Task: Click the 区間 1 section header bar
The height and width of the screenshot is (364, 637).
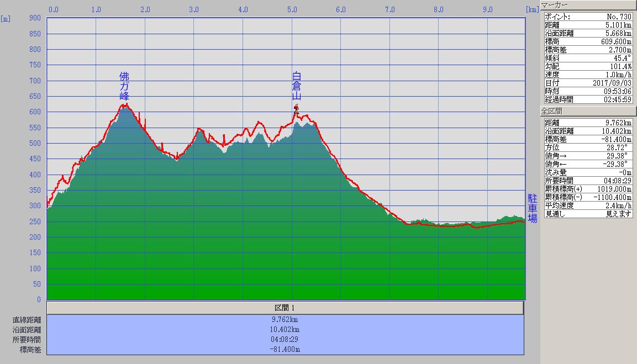Action: pyautogui.click(x=285, y=308)
